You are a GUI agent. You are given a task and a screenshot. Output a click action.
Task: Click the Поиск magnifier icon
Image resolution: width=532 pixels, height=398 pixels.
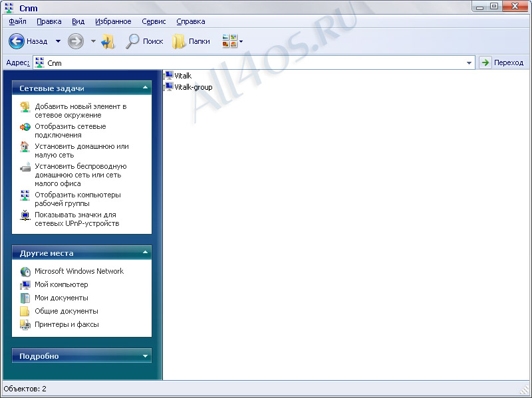132,41
